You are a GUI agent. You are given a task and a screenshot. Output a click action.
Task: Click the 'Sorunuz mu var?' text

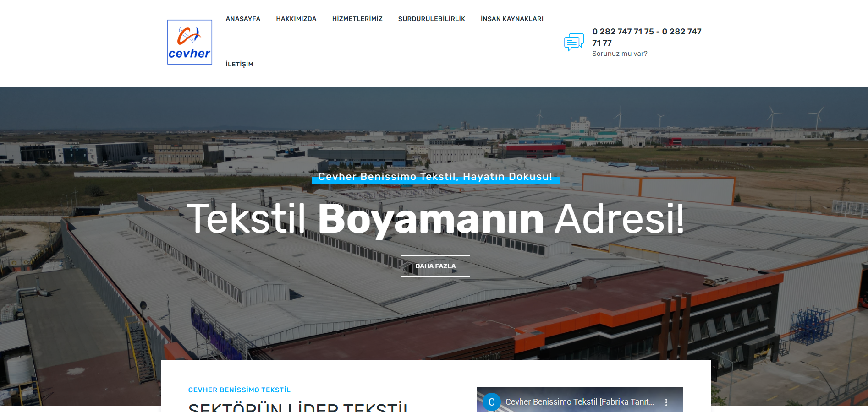(x=620, y=54)
